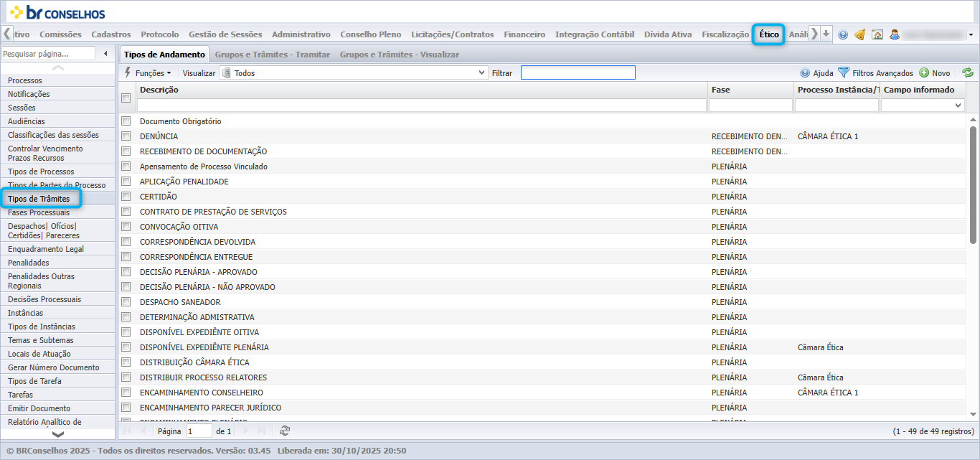Image resolution: width=980 pixels, height=460 pixels.
Task: Toggle the select-all checkbox in the header
Action: (x=126, y=98)
